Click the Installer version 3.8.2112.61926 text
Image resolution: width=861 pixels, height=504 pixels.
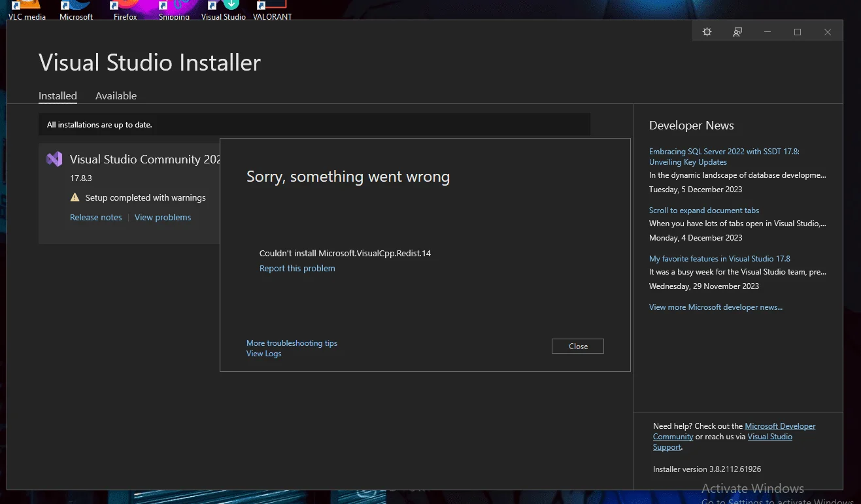click(x=707, y=469)
